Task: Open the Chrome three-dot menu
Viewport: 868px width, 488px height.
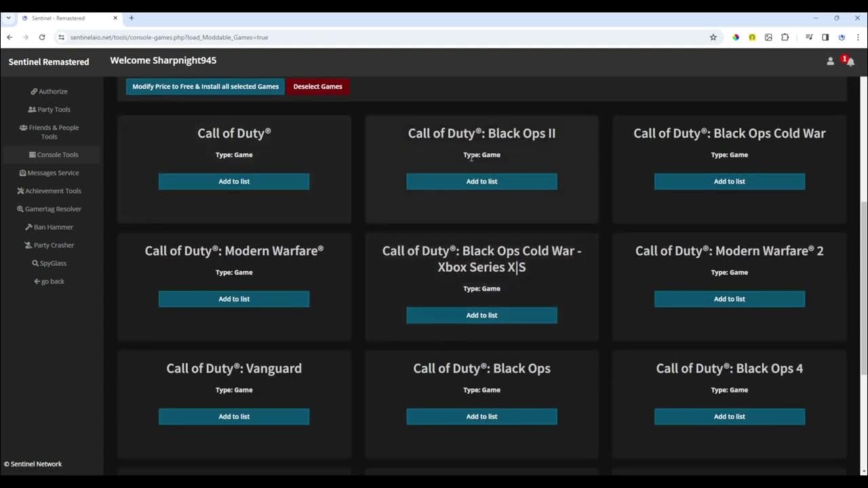Action: pyautogui.click(x=858, y=37)
